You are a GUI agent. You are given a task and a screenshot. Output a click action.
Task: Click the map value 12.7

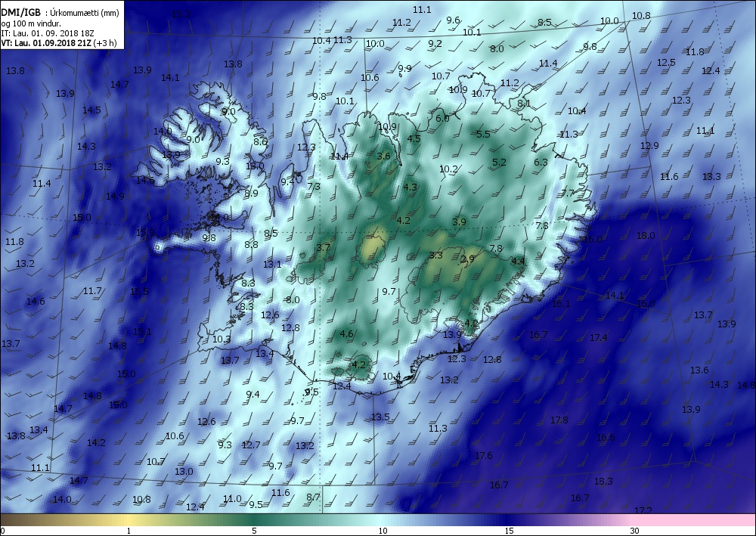point(251,445)
